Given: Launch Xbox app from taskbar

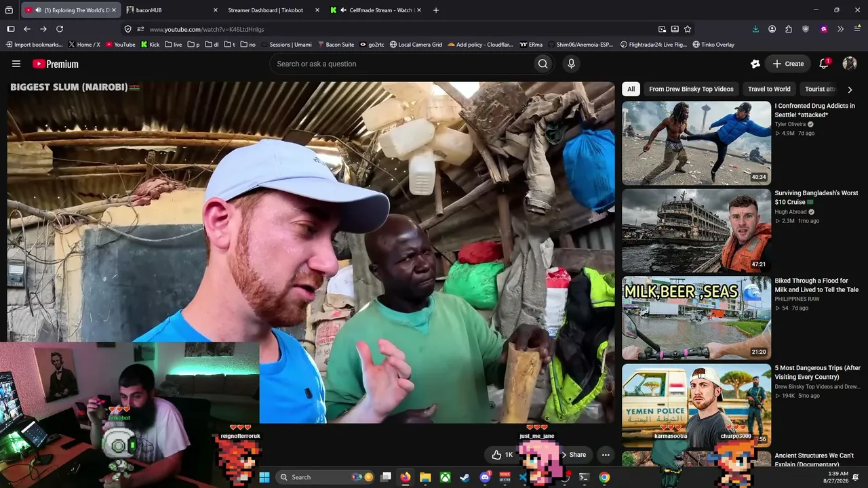Looking at the screenshot, I should pyautogui.click(x=445, y=477).
